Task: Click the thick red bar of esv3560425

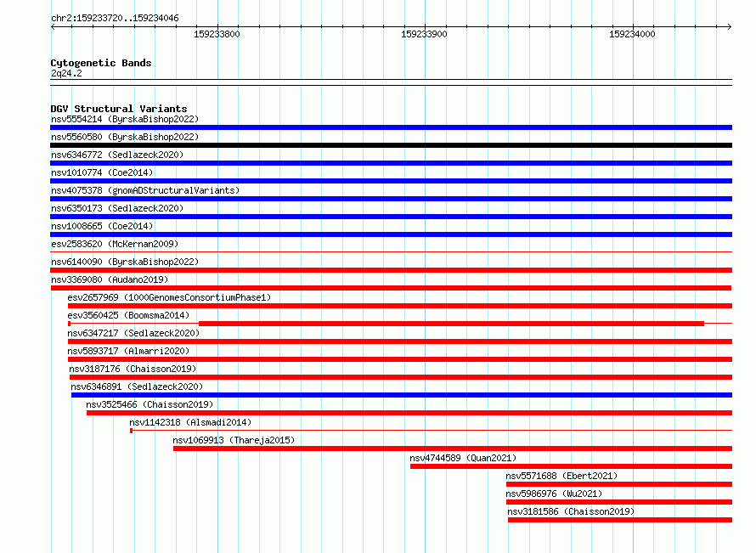Action: click(x=451, y=324)
